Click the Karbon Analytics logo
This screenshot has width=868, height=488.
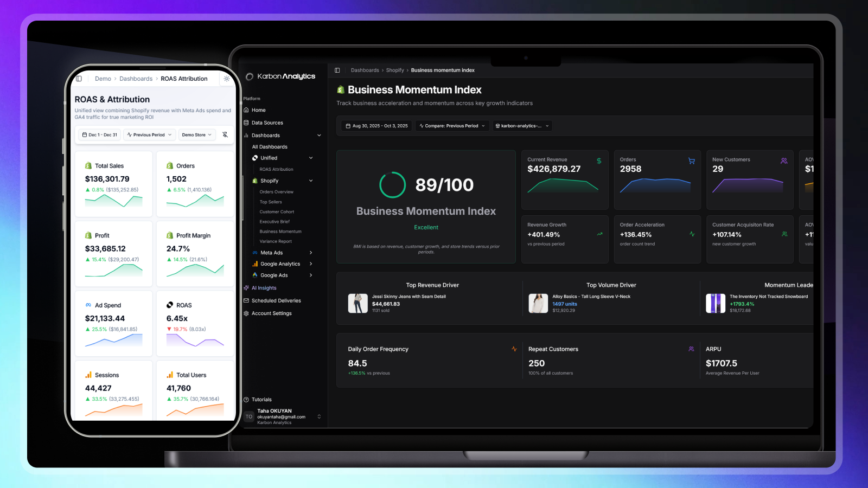pos(281,76)
